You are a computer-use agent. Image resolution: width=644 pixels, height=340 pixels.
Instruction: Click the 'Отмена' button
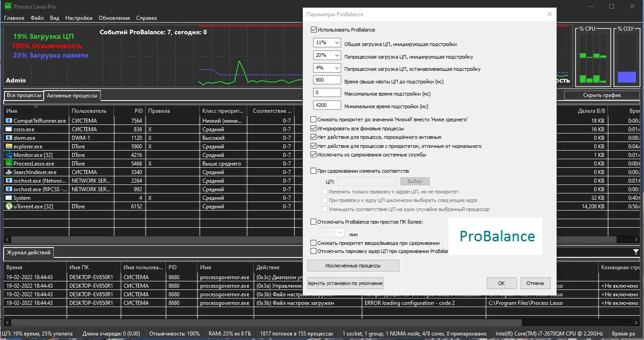click(535, 283)
